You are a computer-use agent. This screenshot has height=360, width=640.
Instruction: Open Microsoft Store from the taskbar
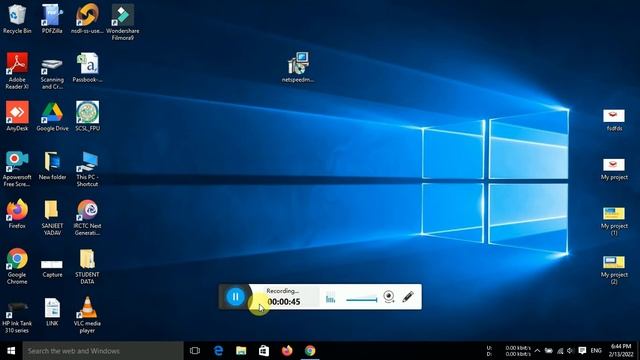tap(264, 351)
